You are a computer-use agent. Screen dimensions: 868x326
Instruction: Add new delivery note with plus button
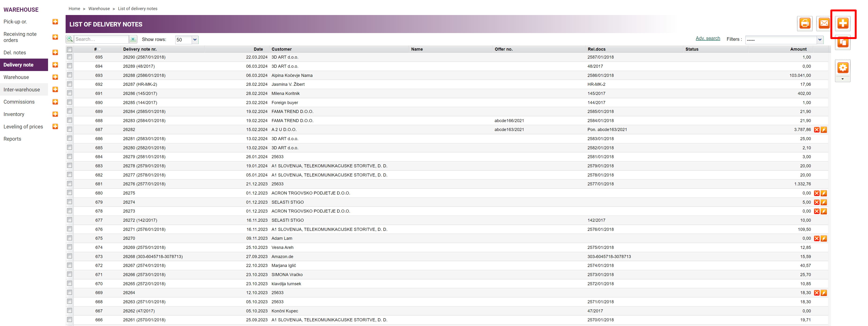point(843,23)
